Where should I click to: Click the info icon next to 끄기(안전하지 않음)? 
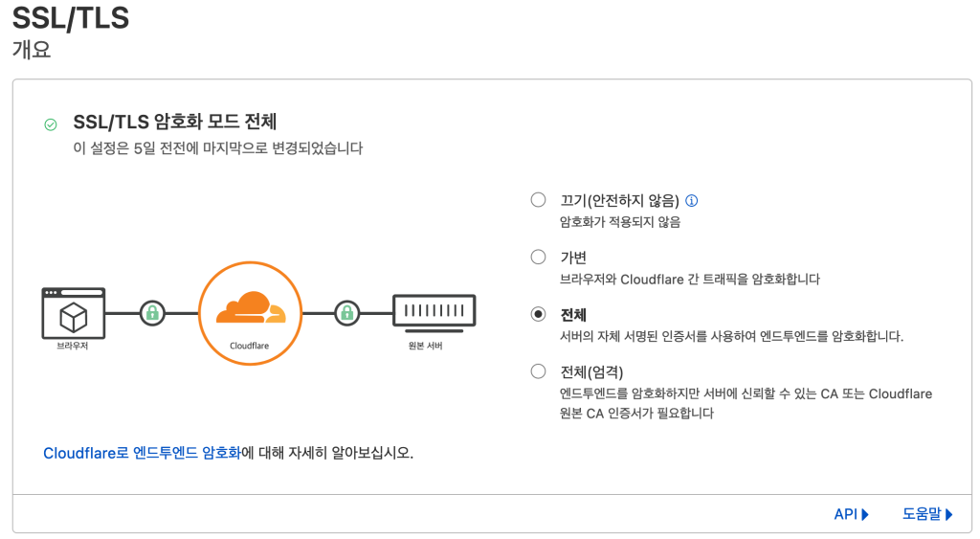(x=692, y=201)
